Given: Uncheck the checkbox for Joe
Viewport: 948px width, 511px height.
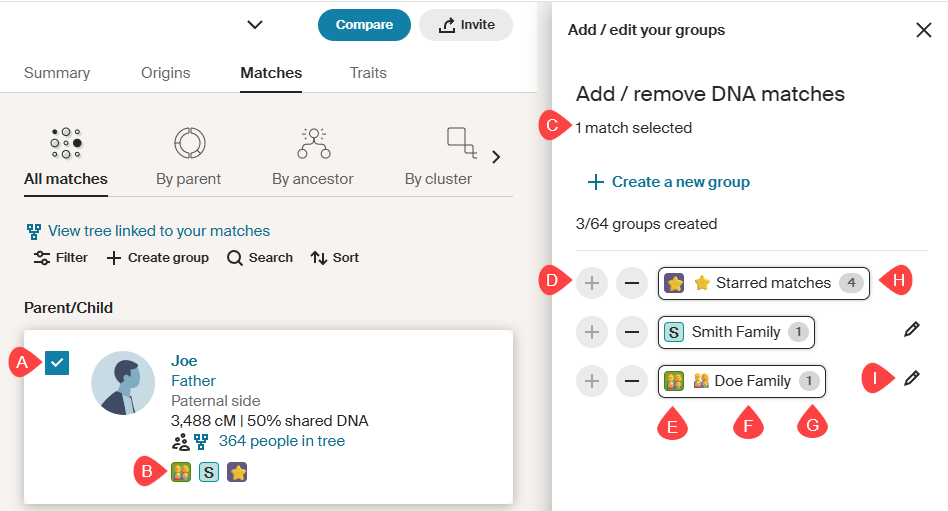Looking at the screenshot, I should 57,363.
